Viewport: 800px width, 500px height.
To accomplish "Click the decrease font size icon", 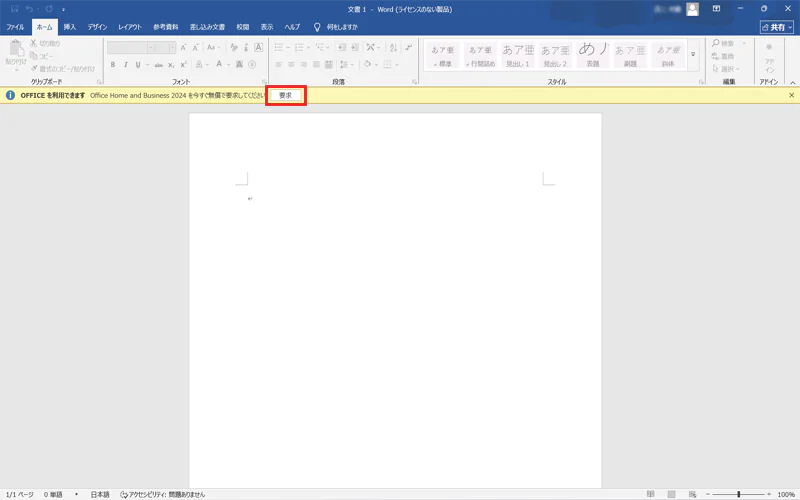I will click(195, 47).
